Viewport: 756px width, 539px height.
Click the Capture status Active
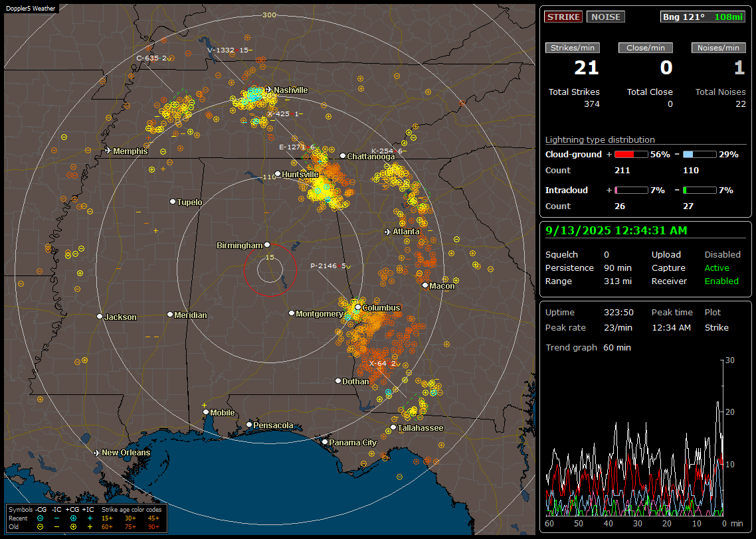coord(717,268)
